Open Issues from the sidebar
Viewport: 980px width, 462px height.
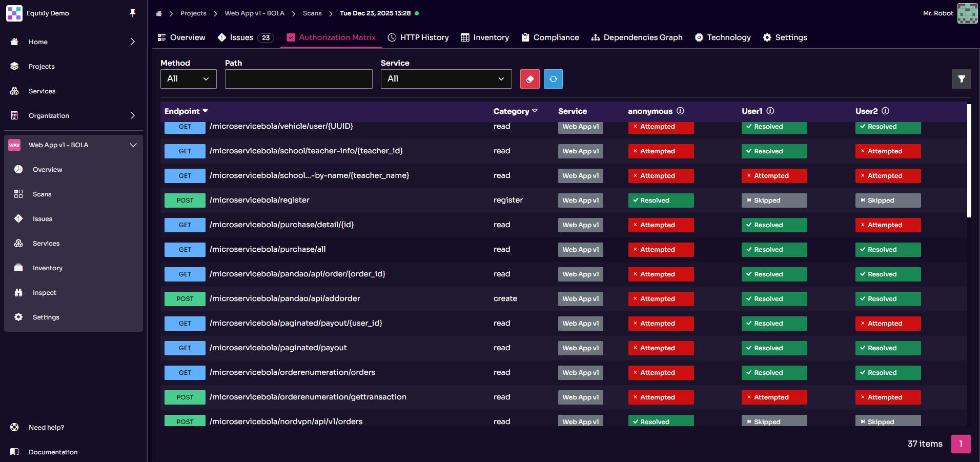(42, 218)
